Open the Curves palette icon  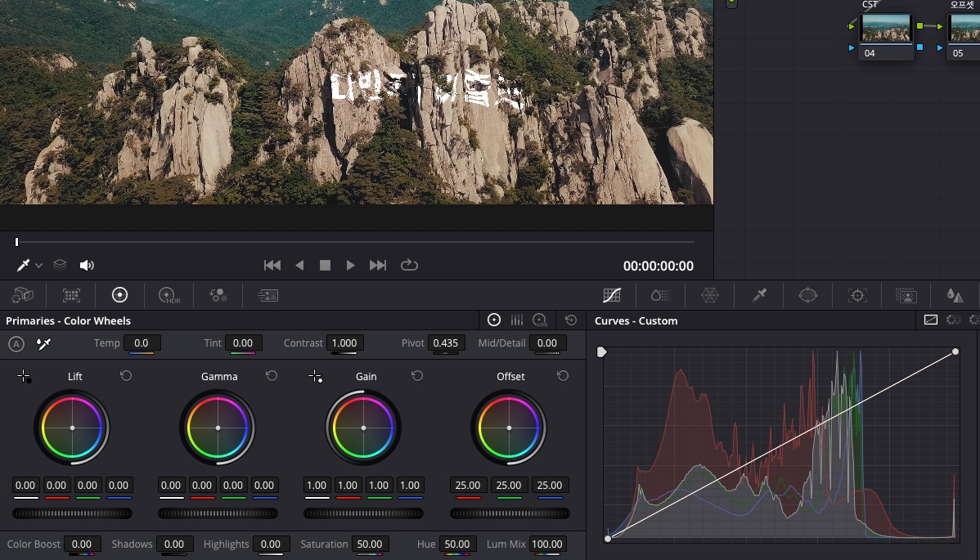click(x=612, y=295)
